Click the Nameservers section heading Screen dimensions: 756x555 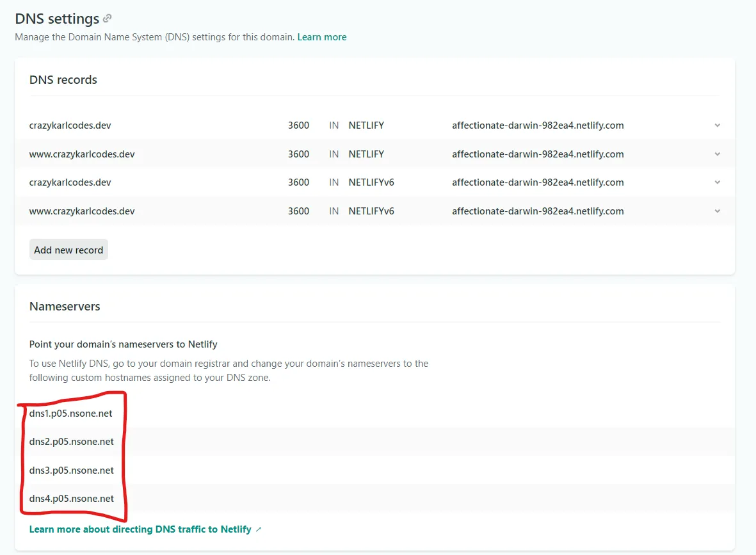point(65,306)
